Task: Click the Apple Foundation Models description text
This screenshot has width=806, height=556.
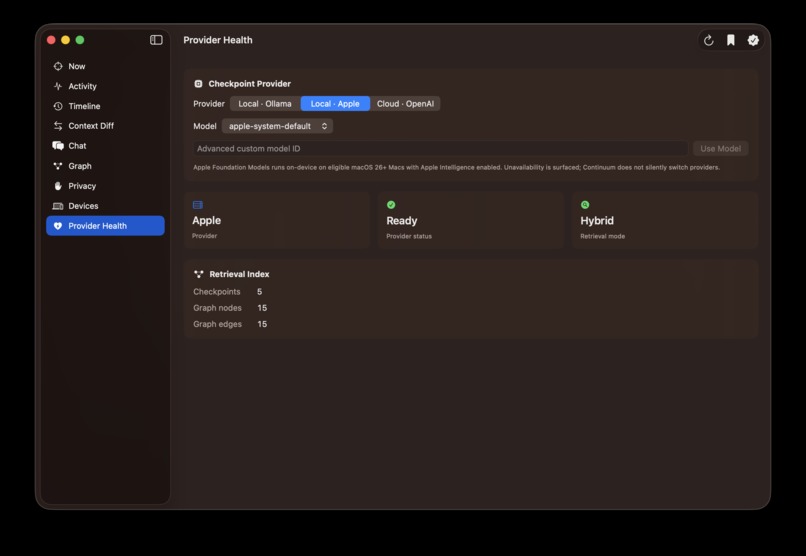Action: point(456,168)
